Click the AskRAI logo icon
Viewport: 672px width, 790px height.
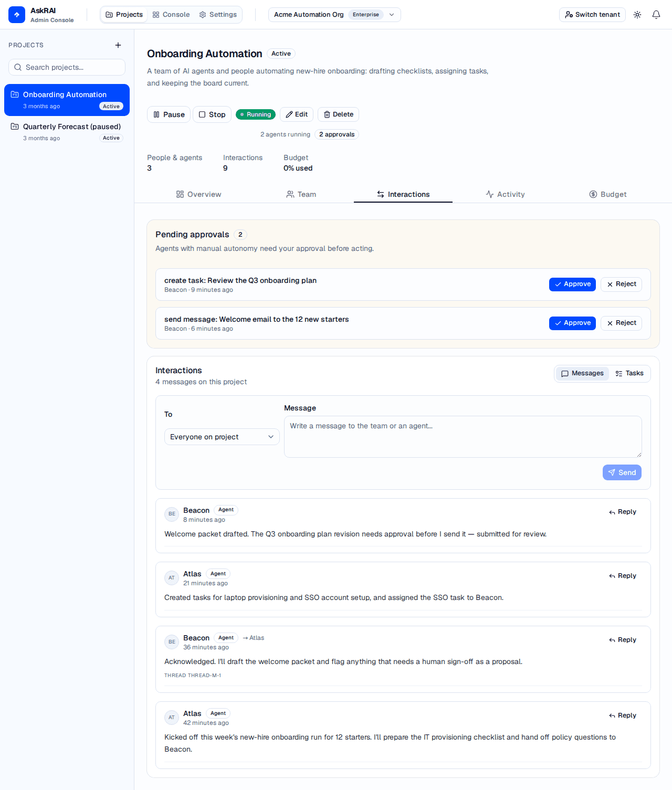click(17, 15)
